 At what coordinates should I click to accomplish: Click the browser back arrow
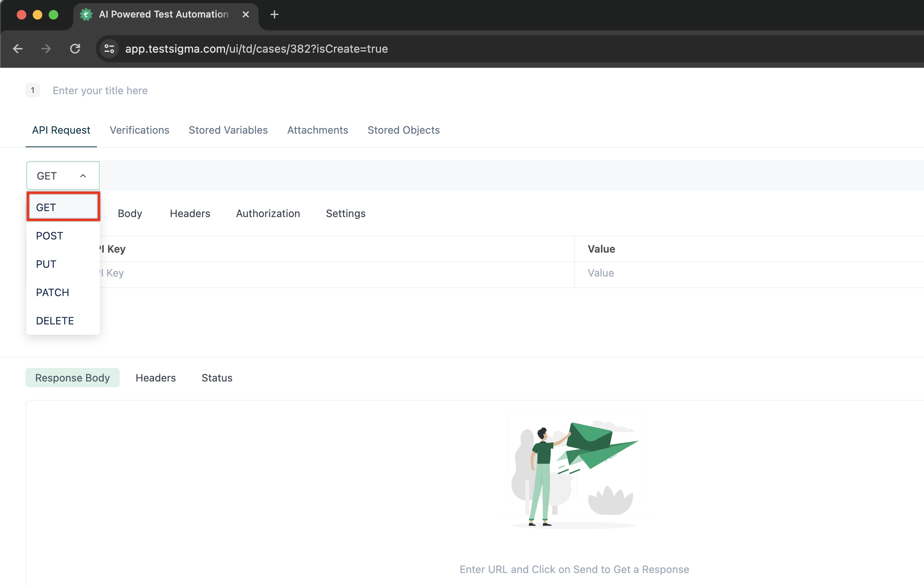click(18, 49)
